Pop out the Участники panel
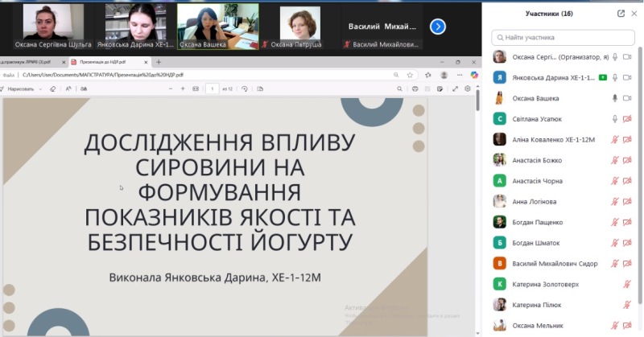The width and height of the screenshot is (644, 337). [621, 14]
